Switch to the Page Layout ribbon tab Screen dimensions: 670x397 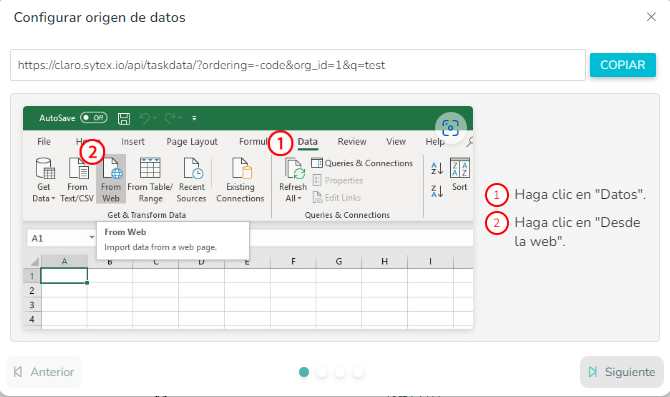[x=192, y=141]
